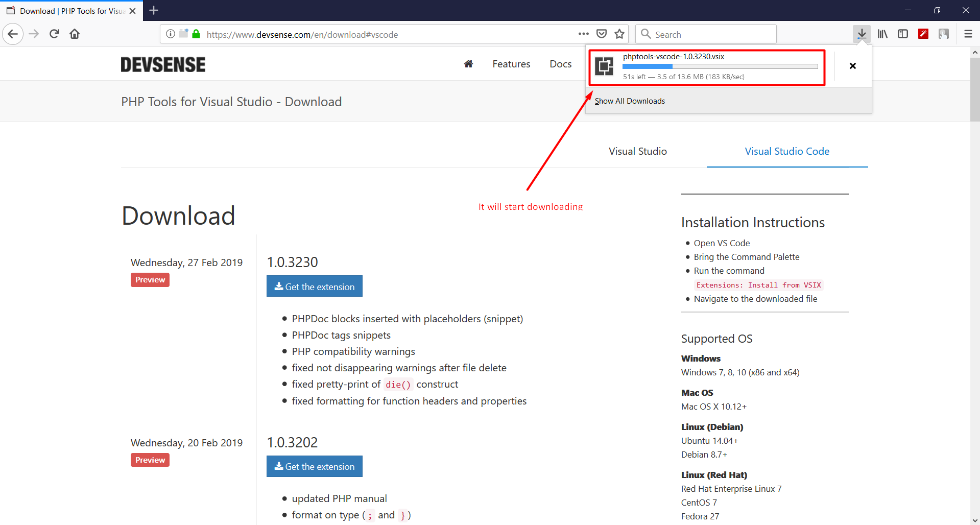Reload the page with the refresh icon
The height and width of the screenshot is (525, 980).
click(54, 34)
